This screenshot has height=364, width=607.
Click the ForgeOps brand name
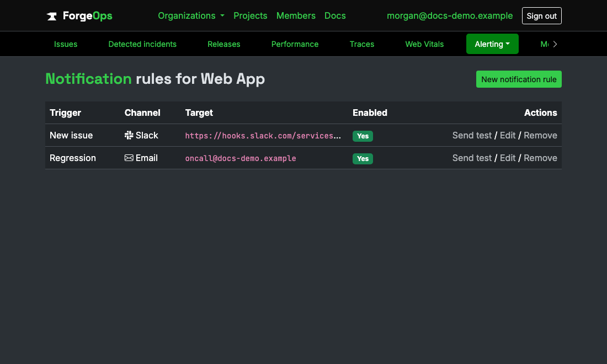coord(88,16)
